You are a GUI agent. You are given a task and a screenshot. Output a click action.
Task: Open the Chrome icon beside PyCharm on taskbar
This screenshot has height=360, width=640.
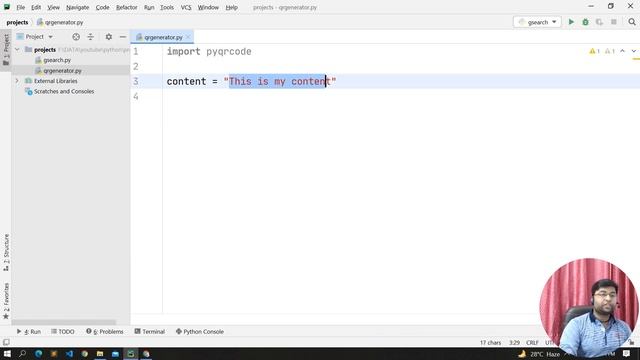point(146,353)
